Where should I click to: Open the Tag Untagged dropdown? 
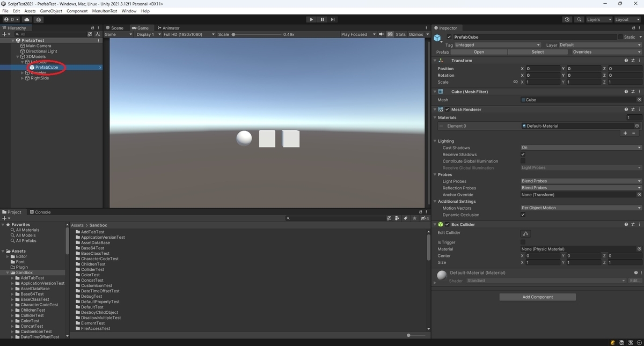point(497,45)
